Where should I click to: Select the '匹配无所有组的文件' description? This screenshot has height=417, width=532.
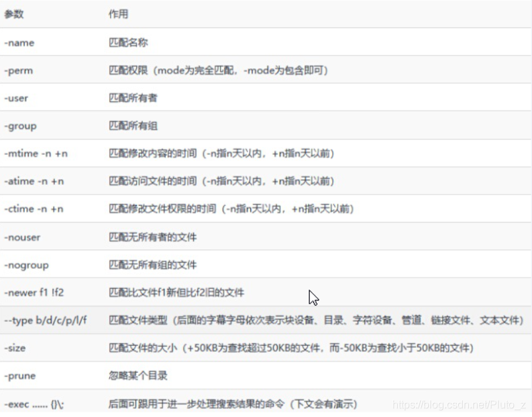153,265
